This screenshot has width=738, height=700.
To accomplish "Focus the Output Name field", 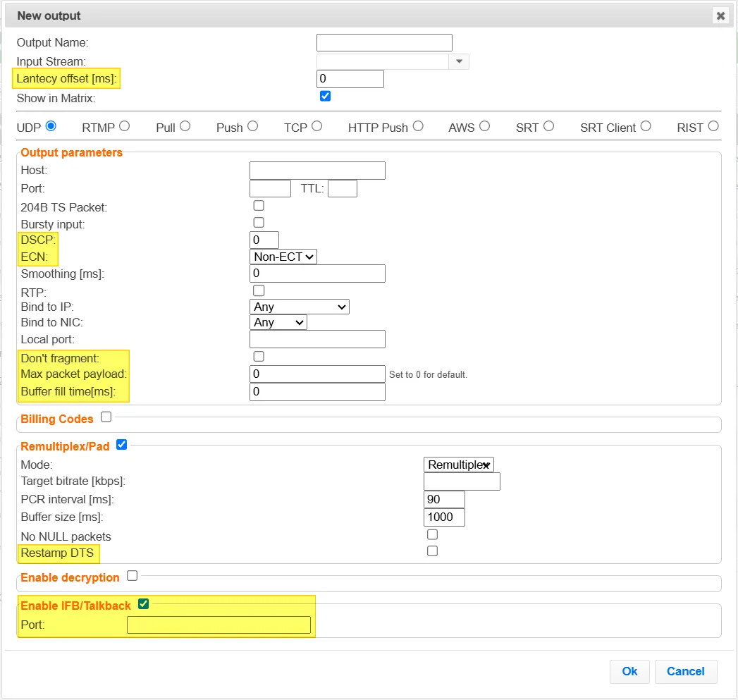I will point(385,42).
